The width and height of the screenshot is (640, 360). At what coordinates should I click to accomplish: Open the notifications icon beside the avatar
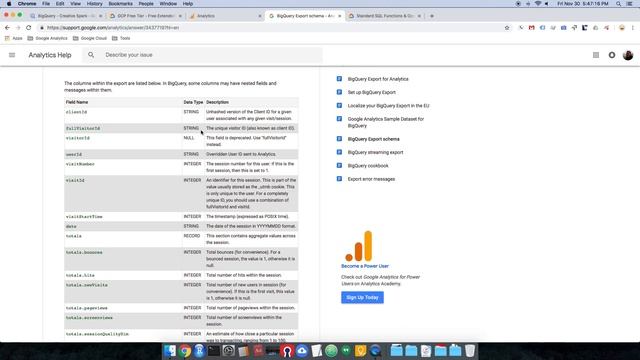(612, 55)
